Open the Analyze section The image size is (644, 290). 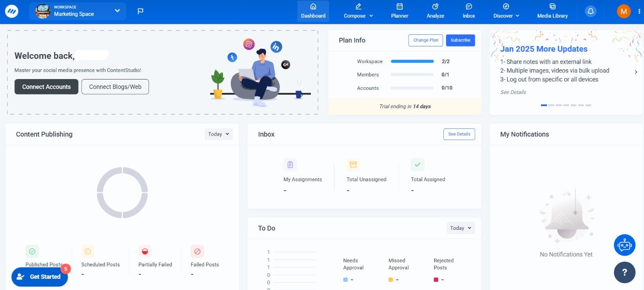435,11
